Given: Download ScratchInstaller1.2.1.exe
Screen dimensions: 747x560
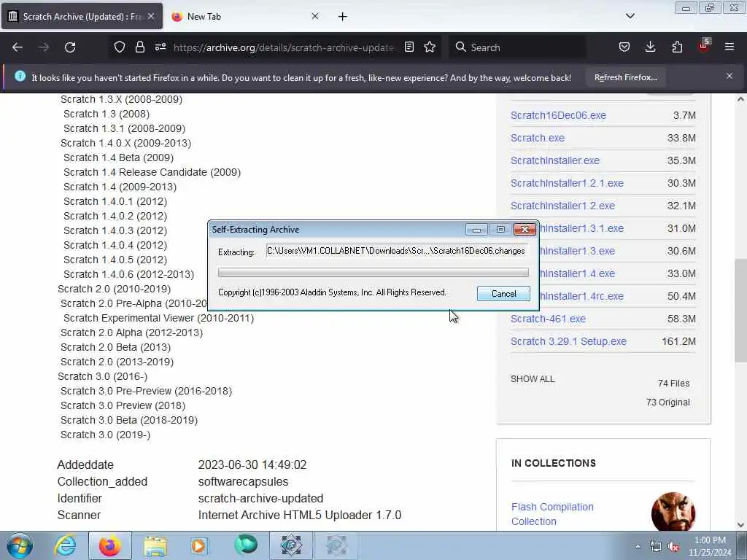Looking at the screenshot, I should pos(567,183).
